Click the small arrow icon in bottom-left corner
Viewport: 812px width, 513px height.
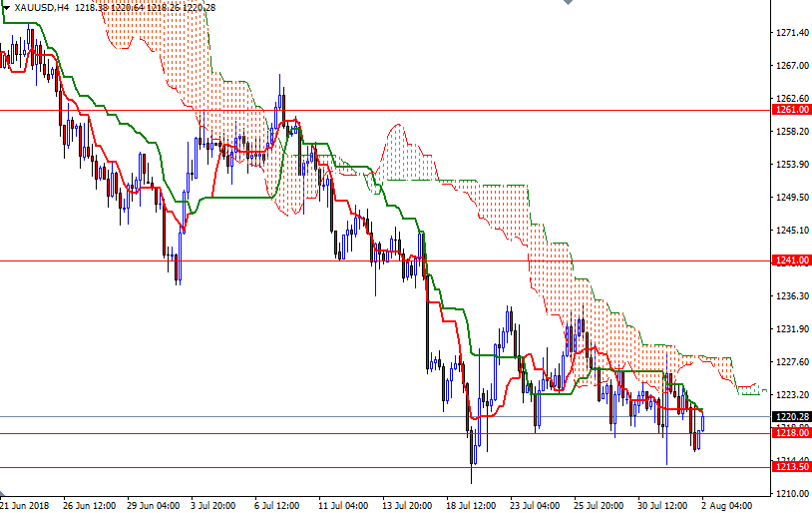(x=4, y=496)
